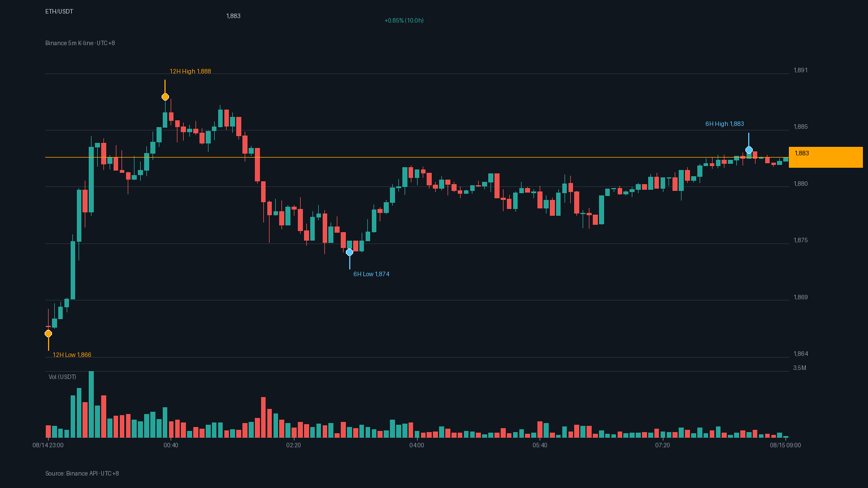Click the 6H High 1,883 label
This screenshot has height=488, width=868.
tap(724, 124)
